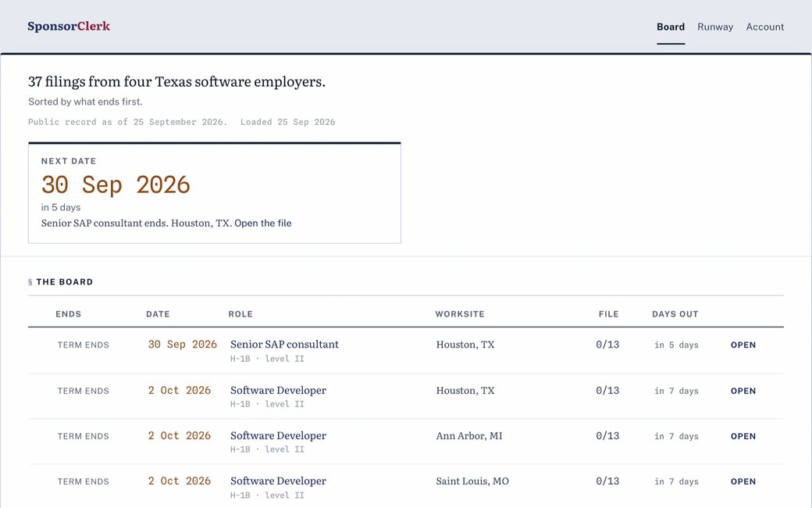Open the Ann Arbor Software Developer filing
This screenshot has height=508, width=812.
[x=743, y=436]
